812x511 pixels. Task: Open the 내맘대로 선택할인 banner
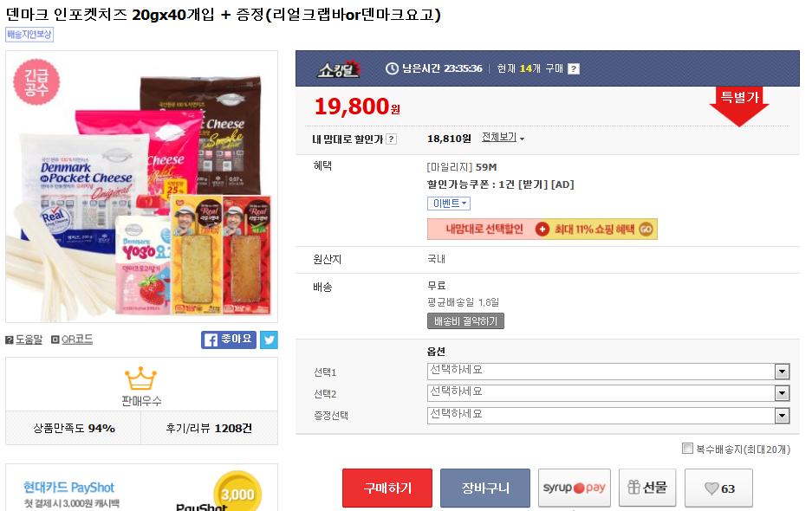542,230
